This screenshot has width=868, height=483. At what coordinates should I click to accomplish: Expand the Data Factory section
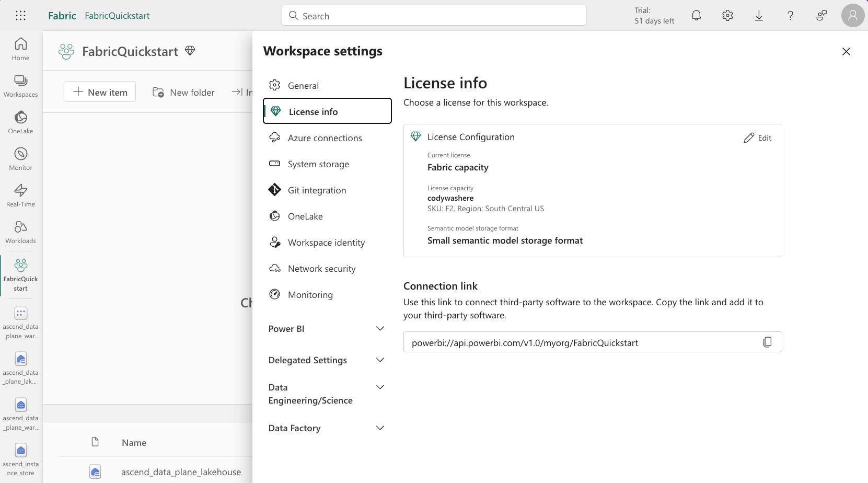pos(327,428)
